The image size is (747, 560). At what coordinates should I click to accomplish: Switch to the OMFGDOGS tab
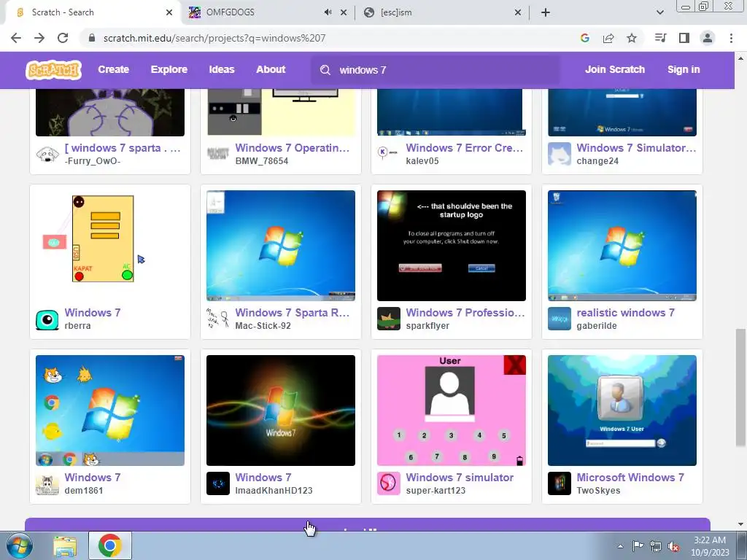[258, 12]
